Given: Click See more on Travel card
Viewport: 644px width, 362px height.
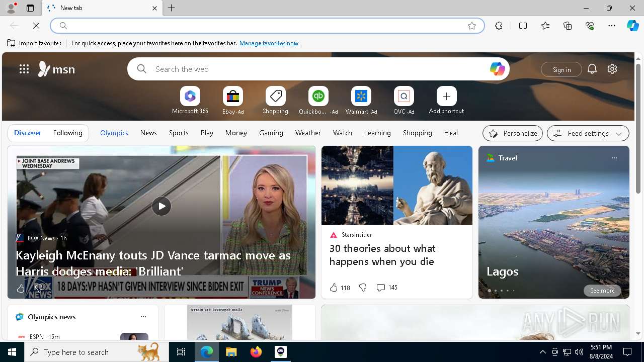Looking at the screenshot, I should click(x=602, y=291).
